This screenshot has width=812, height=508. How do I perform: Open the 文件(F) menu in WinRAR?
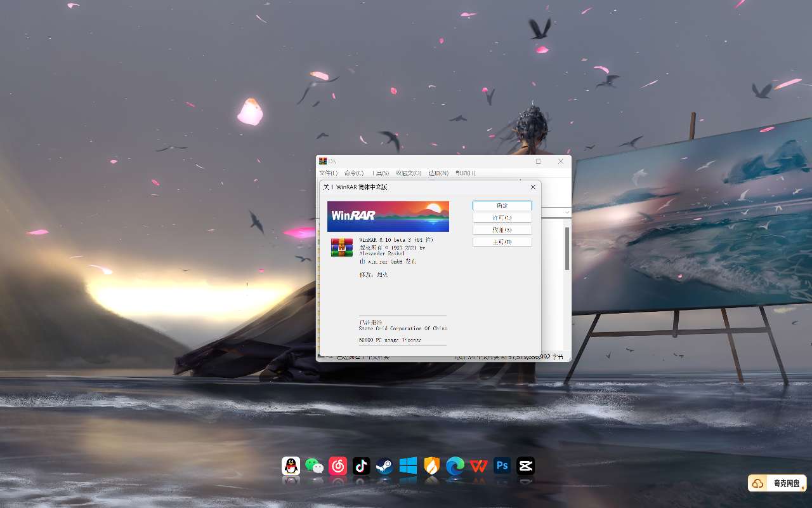(329, 173)
